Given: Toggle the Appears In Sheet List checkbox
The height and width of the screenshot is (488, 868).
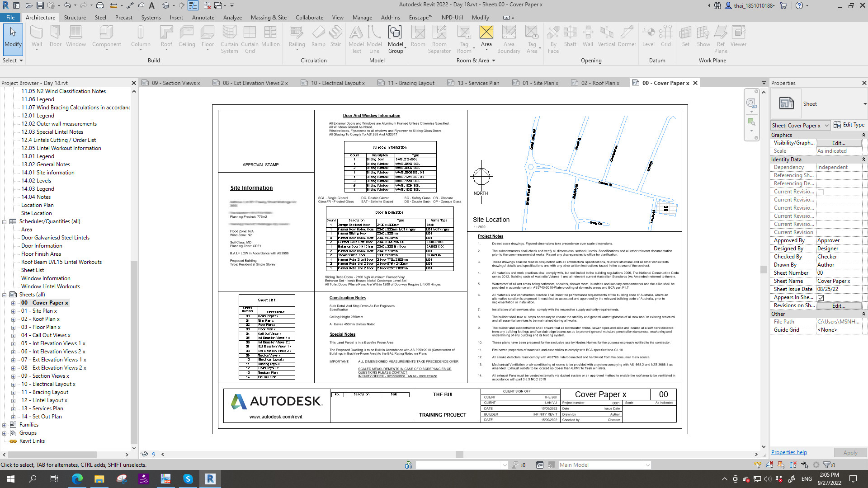Looking at the screenshot, I should (x=821, y=298).
